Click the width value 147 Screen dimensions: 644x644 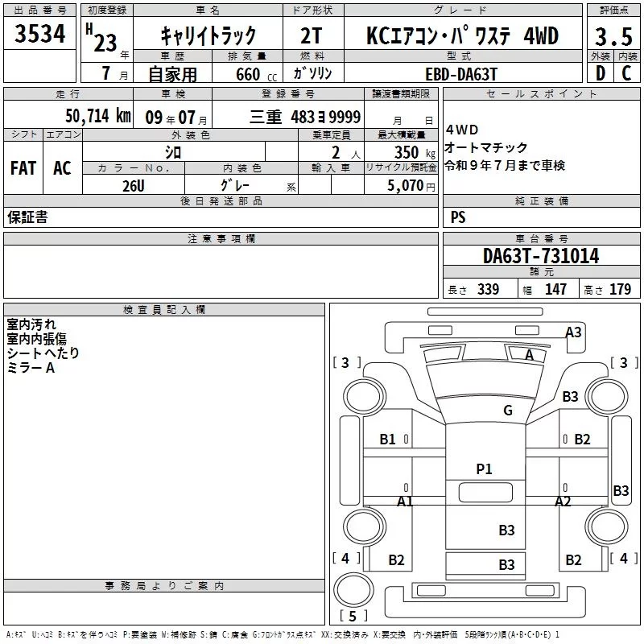[555, 290]
